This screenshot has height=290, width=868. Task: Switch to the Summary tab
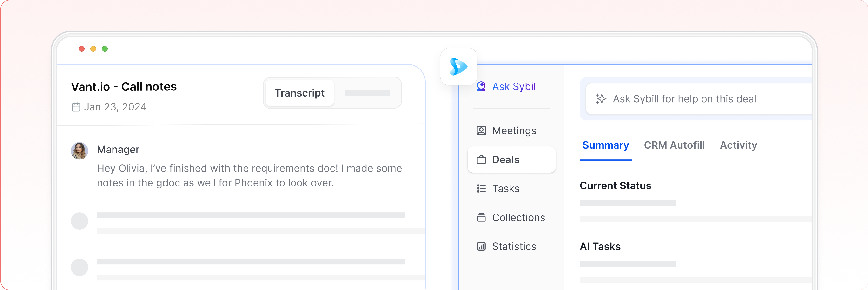pos(605,145)
